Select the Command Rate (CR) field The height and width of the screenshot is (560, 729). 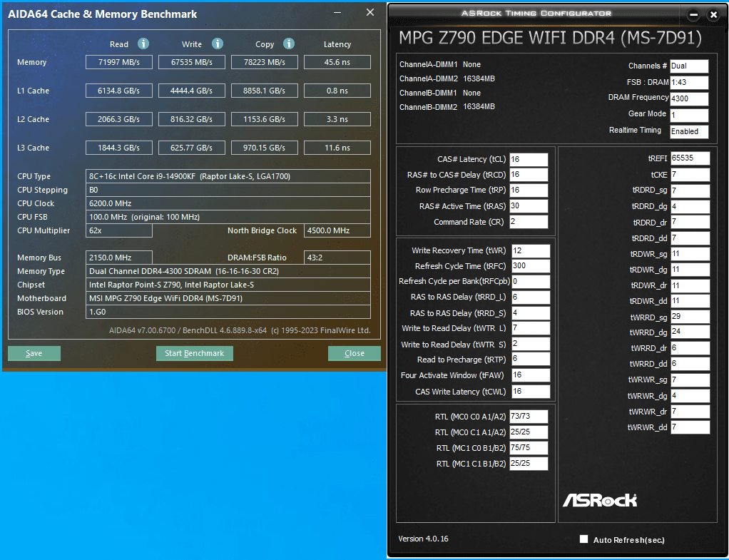point(529,222)
